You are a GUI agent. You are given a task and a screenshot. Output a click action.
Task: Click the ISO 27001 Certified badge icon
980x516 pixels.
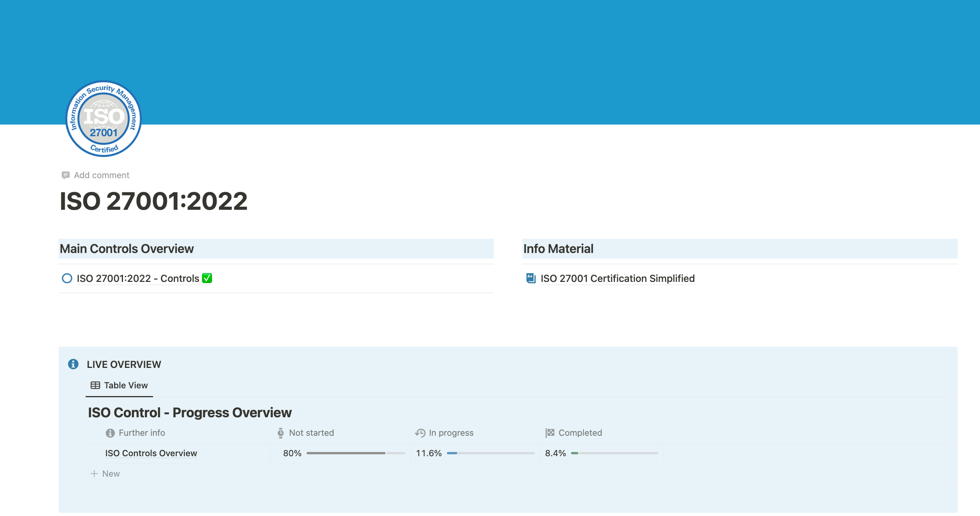pyautogui.click(x=103, y=118)
